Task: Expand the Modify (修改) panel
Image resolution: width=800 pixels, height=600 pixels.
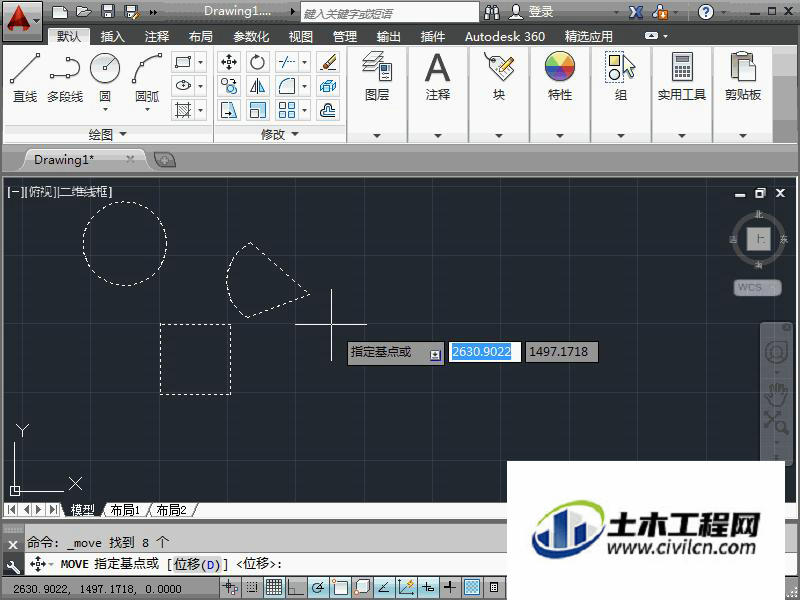Action: (x=280, y=134)
